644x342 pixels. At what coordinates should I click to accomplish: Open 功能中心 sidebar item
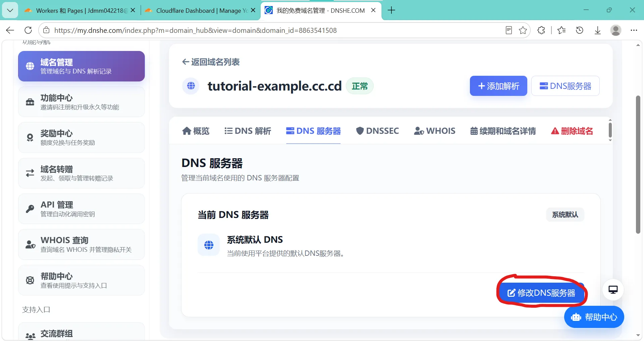82,102
